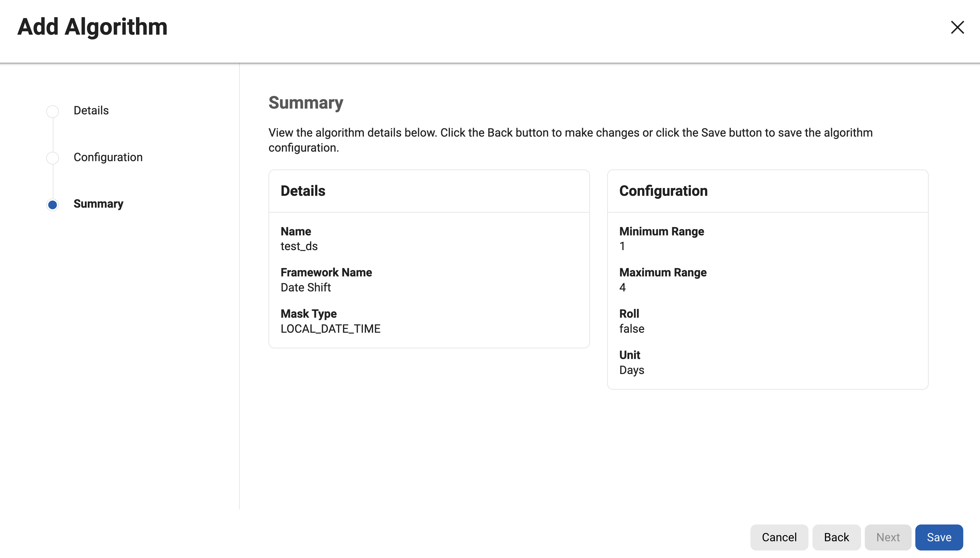Click the disabled Next button
980x558 pixels.
(x=888, y=537)
